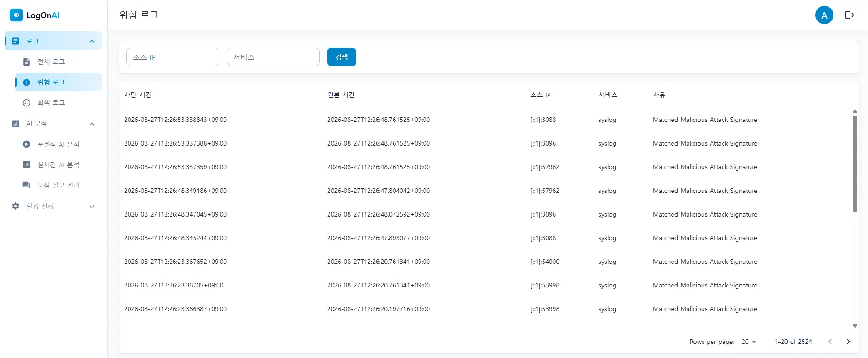Viewport: 868px width, 358px height.
Task: Click the LogOnAI eye logo icon
Action: pyautogui.click(x=16, y=15)
